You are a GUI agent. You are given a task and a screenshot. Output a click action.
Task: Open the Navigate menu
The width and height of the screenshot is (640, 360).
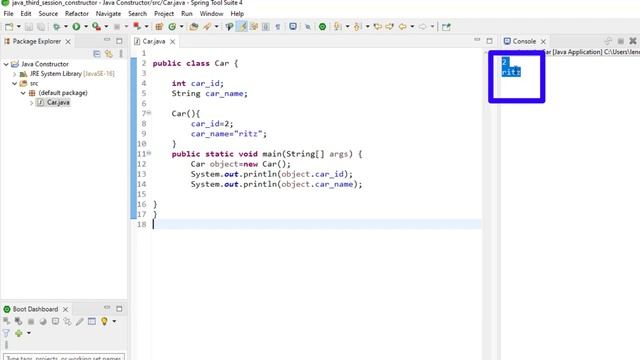coord(108,13)
